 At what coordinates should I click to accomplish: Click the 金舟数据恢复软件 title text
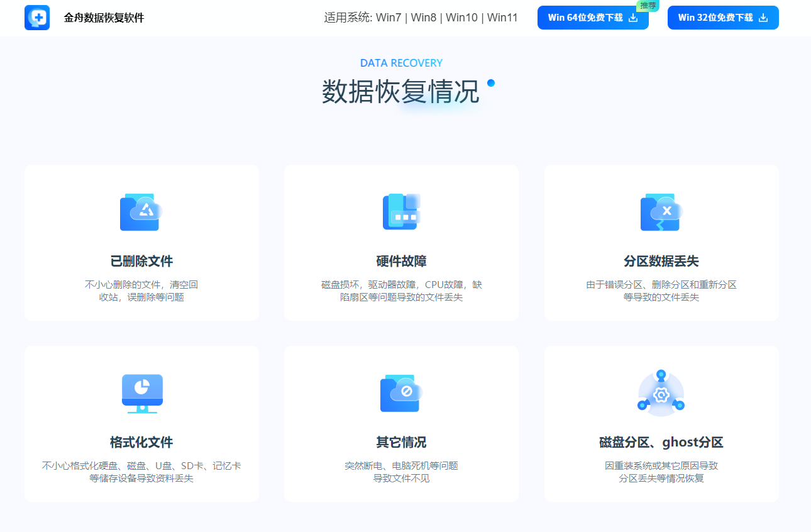(x=104, y=18)
